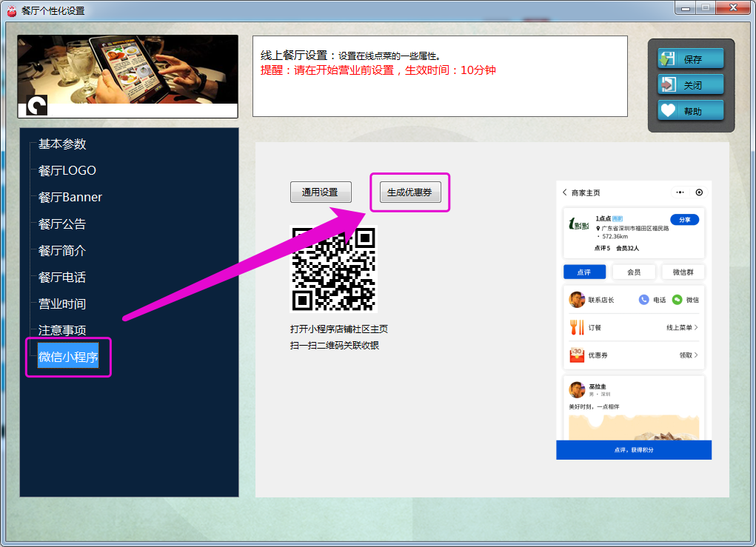This screenshot has height=547, width=756.
Task: Select 注意事项 in the sidebar
Action: click(62, 330)
